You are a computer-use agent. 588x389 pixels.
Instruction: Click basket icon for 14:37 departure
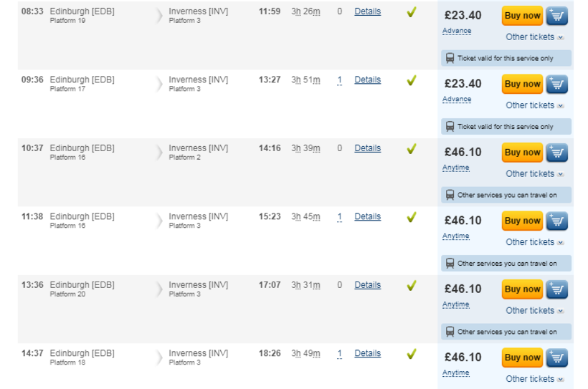click(x=557, y=357)
